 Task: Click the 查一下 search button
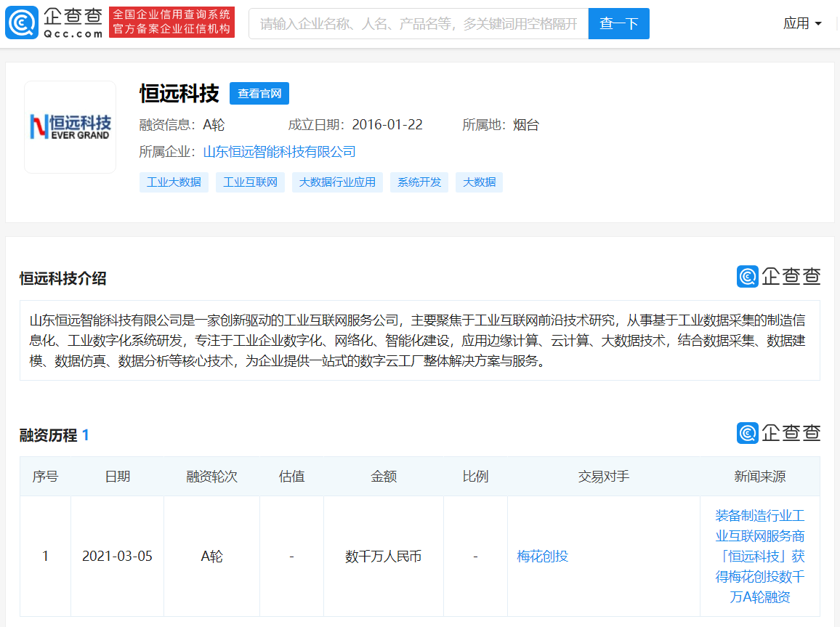pyautogui.click(x=619, y=23)
